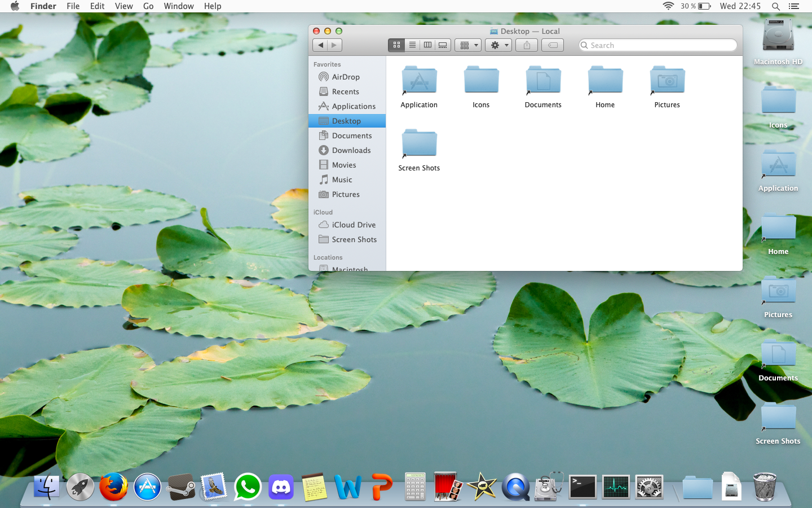Select the Icons folder on the desktop

coord(778,107)
